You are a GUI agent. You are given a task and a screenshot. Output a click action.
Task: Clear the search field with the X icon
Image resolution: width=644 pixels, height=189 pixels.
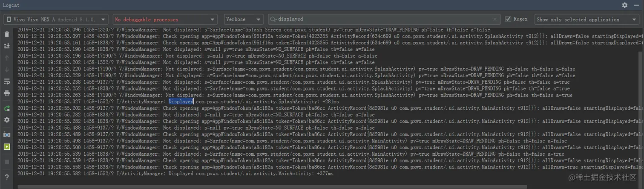click(495, 19)
